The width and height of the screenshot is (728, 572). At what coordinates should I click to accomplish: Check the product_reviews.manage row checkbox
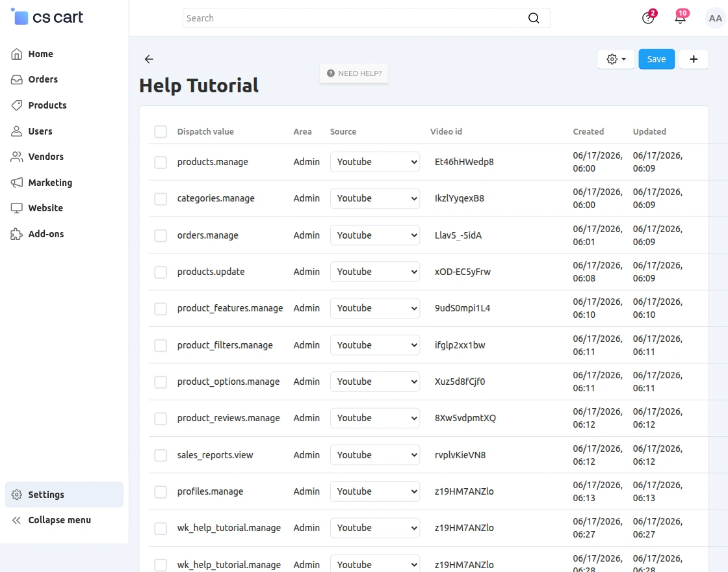coord(161,419)
